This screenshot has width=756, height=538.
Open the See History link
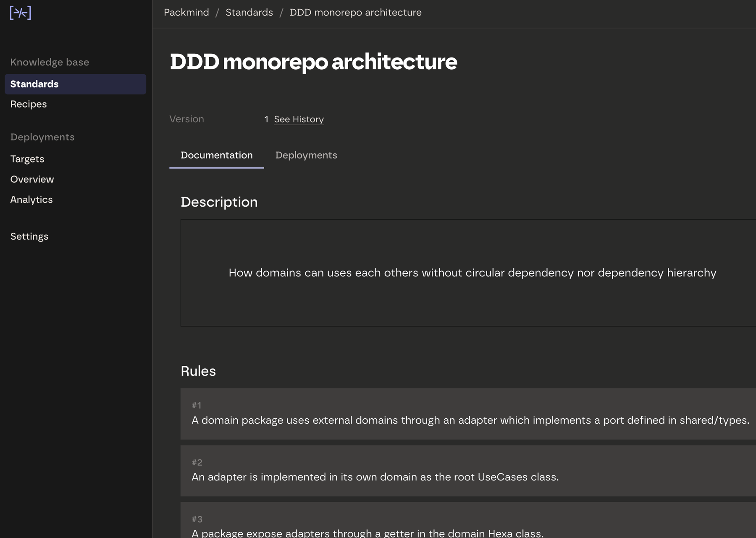(x=299, y=119)
